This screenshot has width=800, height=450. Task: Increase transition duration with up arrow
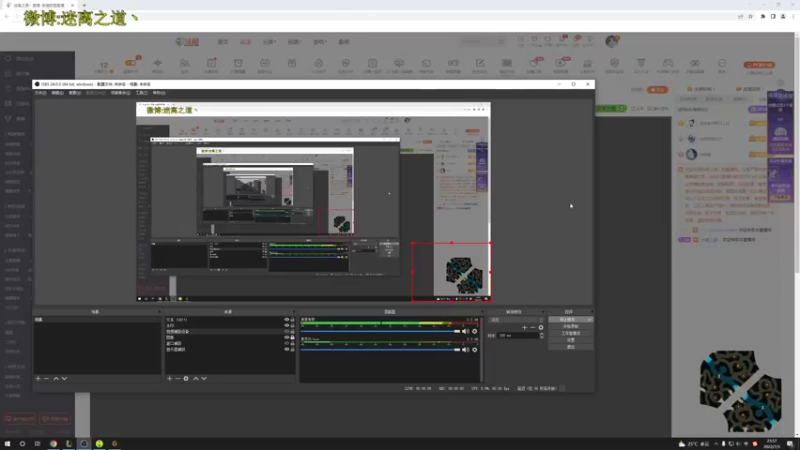pos(541,334)
